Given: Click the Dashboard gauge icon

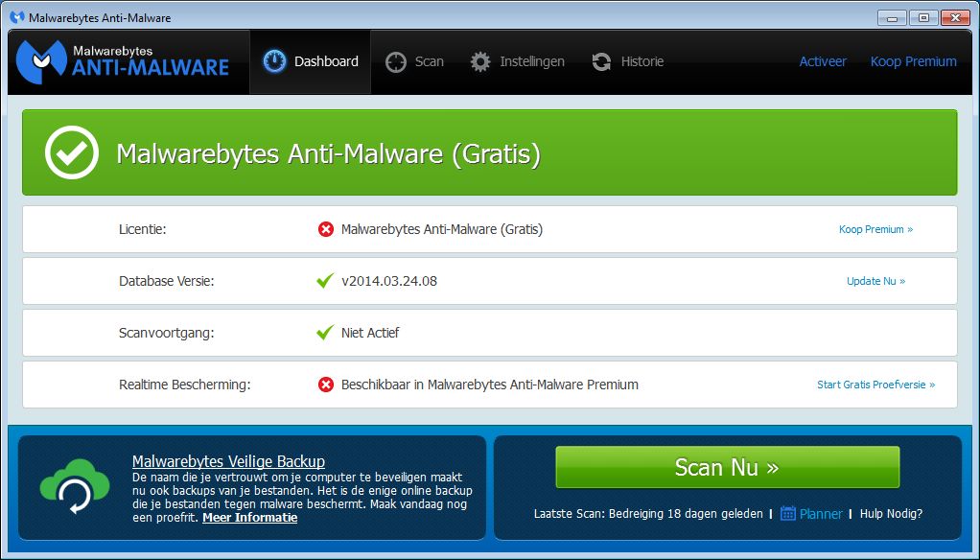Looking at the screenshot, I should click(275, 61).
